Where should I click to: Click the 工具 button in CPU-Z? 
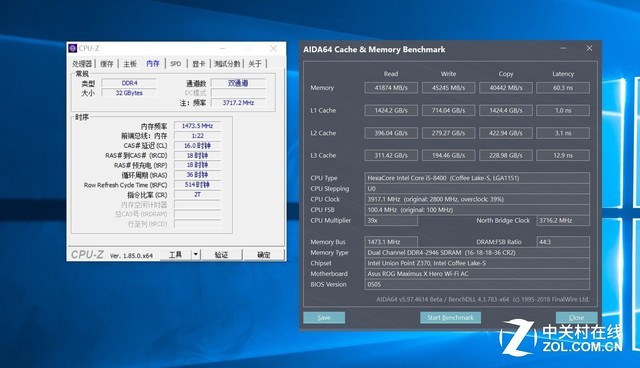point(176,255)
